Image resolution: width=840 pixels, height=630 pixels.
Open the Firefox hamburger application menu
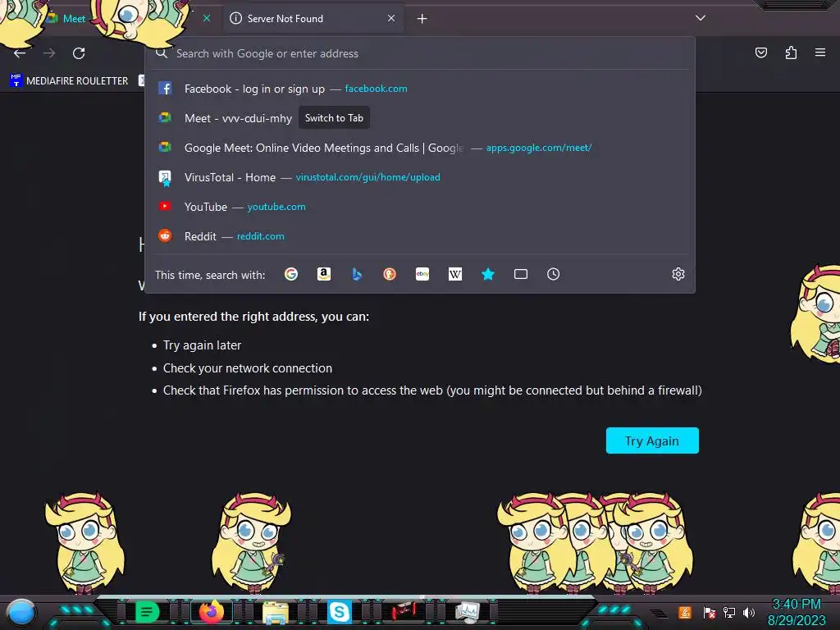pyautogui.click(x=820, y=52)
